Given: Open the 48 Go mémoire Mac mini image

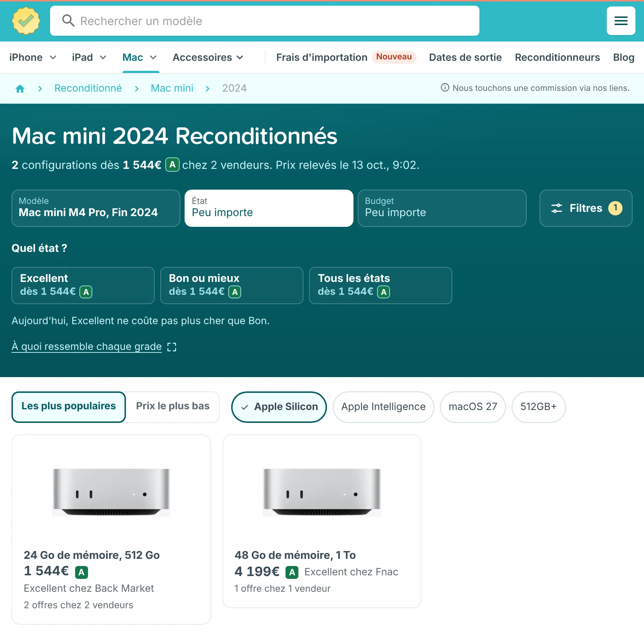Looking at the screenshot, I should (322, 492).
